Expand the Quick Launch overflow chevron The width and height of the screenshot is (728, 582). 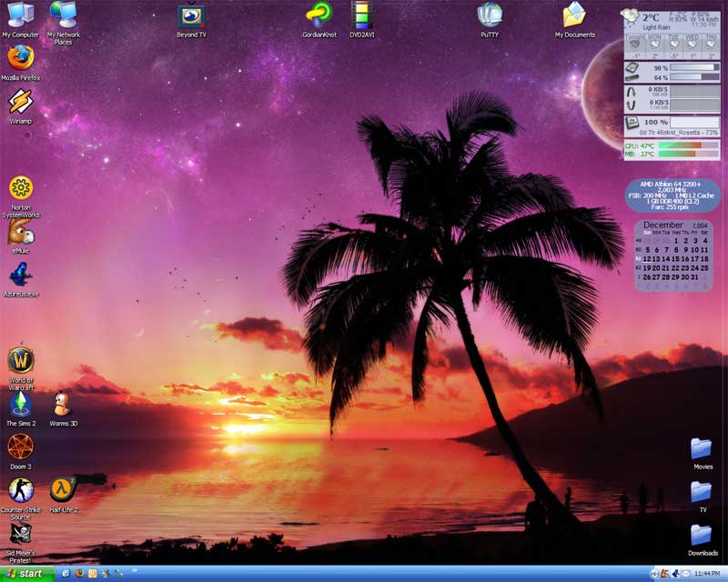[x=134, y=571]
